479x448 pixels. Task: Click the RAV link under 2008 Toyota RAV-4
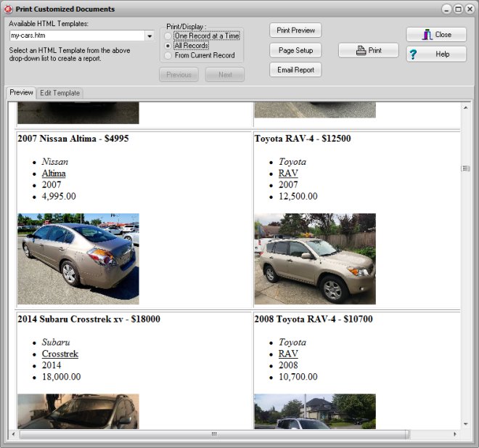click(x=288, y=354)
